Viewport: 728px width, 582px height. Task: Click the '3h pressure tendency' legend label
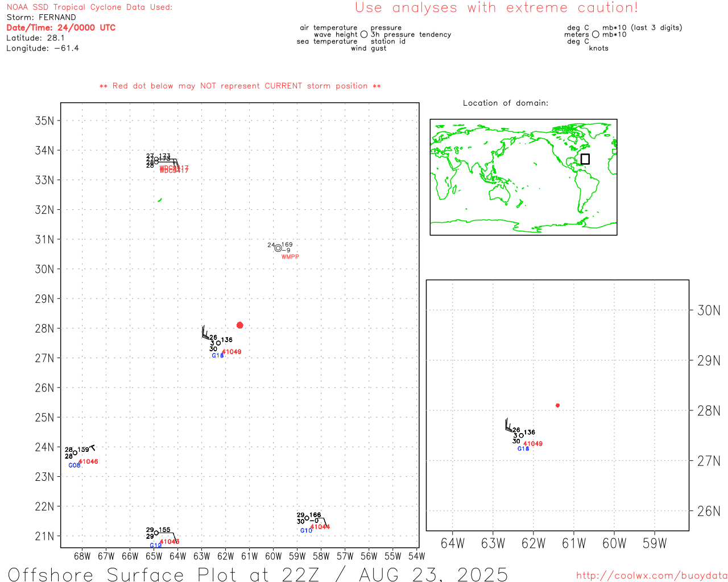[x=411, y=35]
